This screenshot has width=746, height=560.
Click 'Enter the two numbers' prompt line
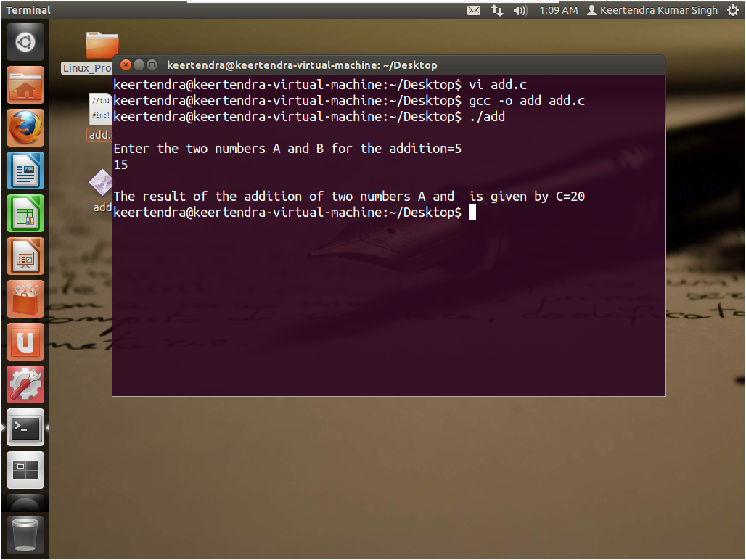coord(287,149)
